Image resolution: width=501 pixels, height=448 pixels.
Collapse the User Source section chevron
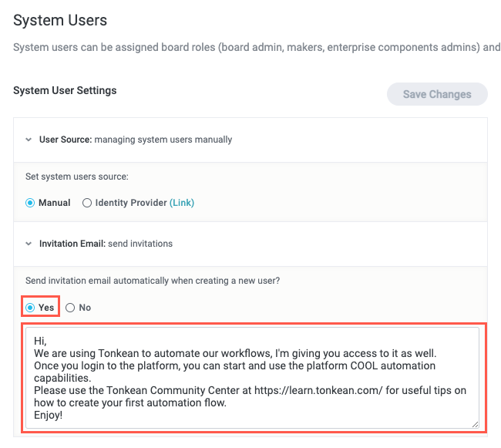29,140
